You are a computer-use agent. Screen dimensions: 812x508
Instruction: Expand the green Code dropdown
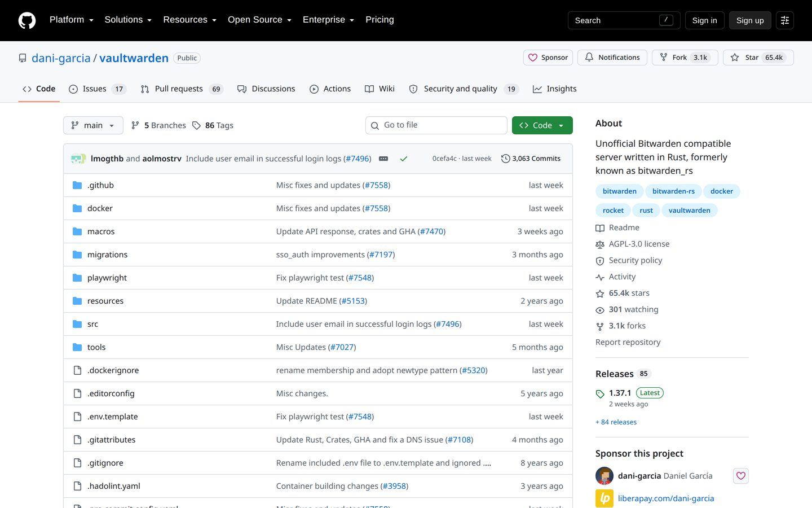point(542,125)
